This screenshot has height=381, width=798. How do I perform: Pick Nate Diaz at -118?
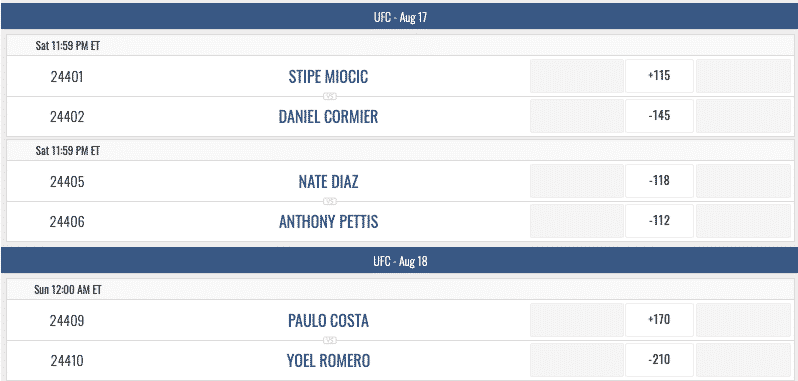659,181
